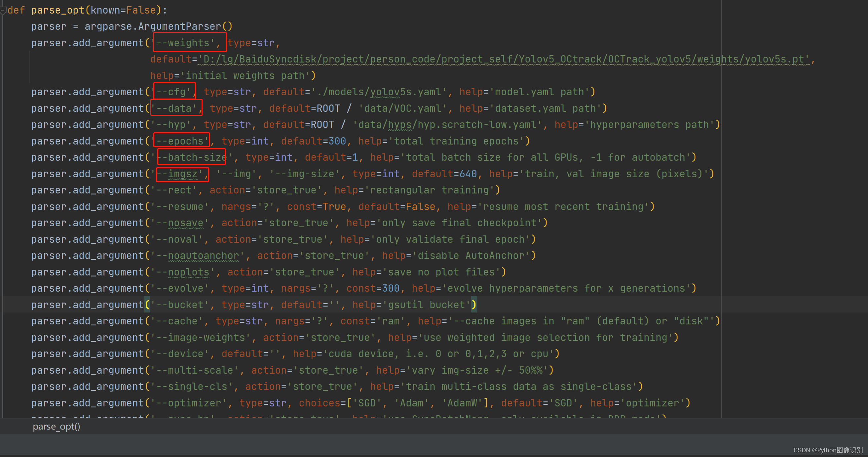868x457 pixels.
Task: Click the '--optimizer' argument string
Action: pos(189,403)
